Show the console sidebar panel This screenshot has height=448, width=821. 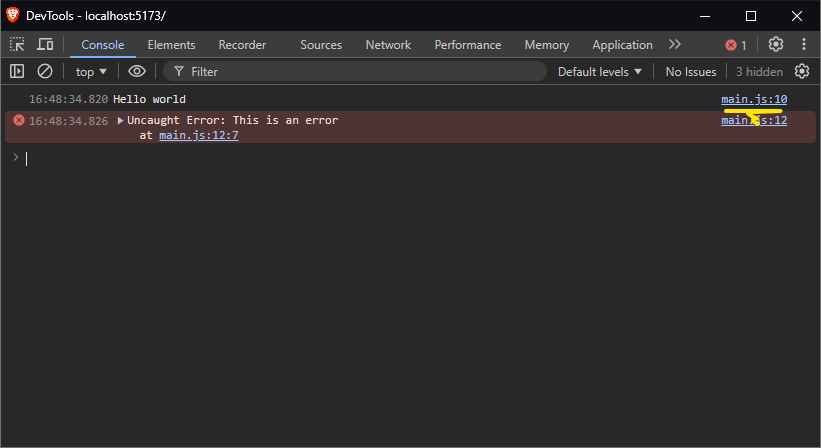click(17, 71)
